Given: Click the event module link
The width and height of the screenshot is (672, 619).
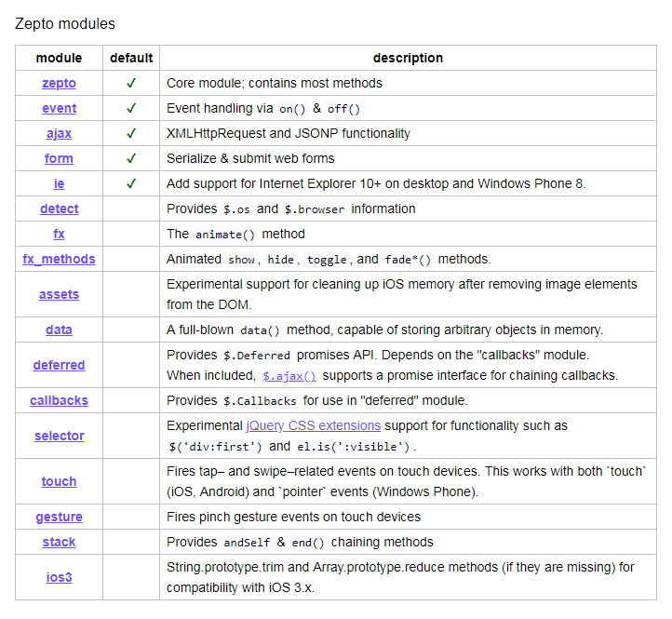Looking at the screenshot, I should 59,108.
